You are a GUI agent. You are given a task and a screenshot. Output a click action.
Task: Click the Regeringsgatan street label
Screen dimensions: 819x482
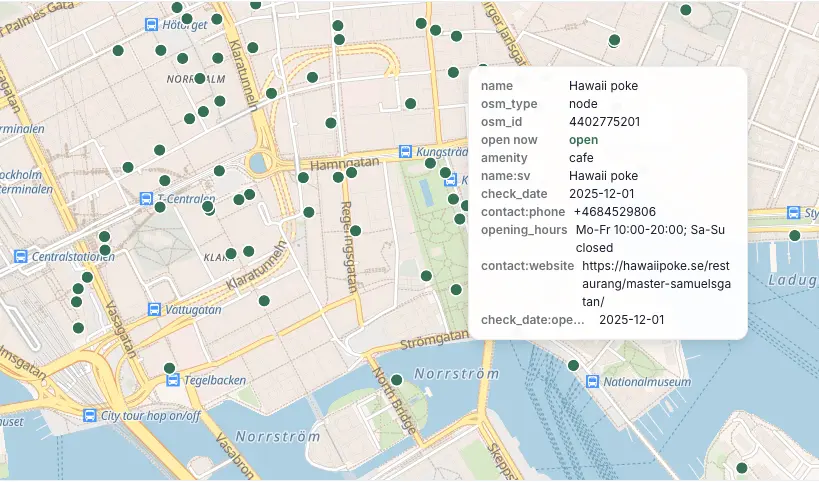point(347,246)
